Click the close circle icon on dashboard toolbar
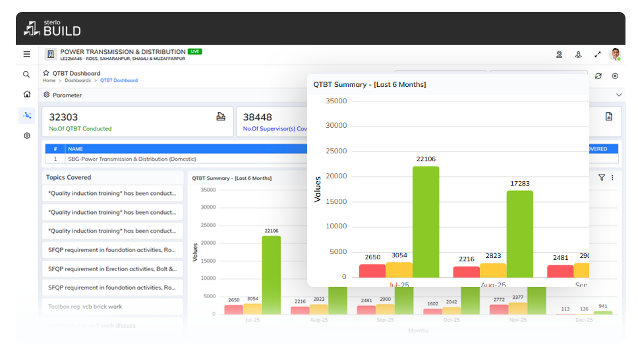 [x=615, y=76]
